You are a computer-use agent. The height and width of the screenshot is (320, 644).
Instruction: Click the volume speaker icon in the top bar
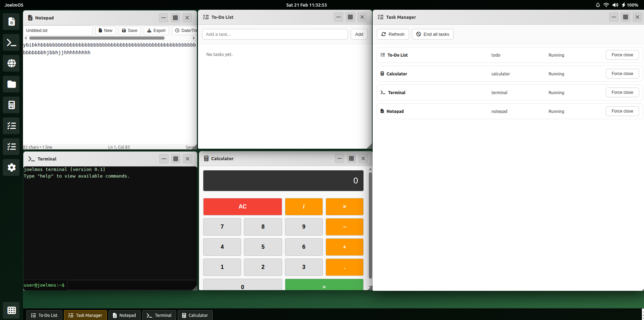coord(615,5)
